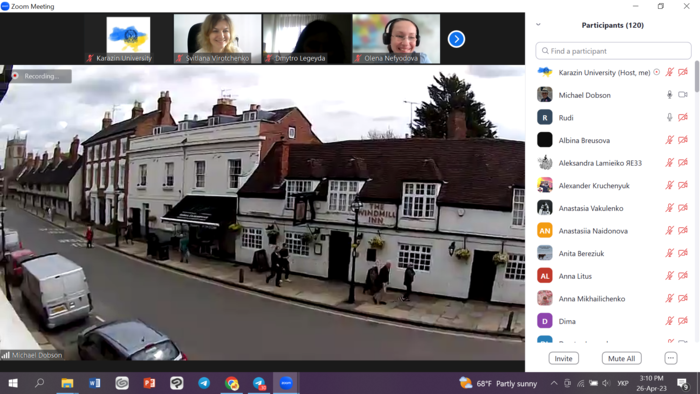Open Chrome from taskbar
Screen dimensions: 700x394
point(231,383)
